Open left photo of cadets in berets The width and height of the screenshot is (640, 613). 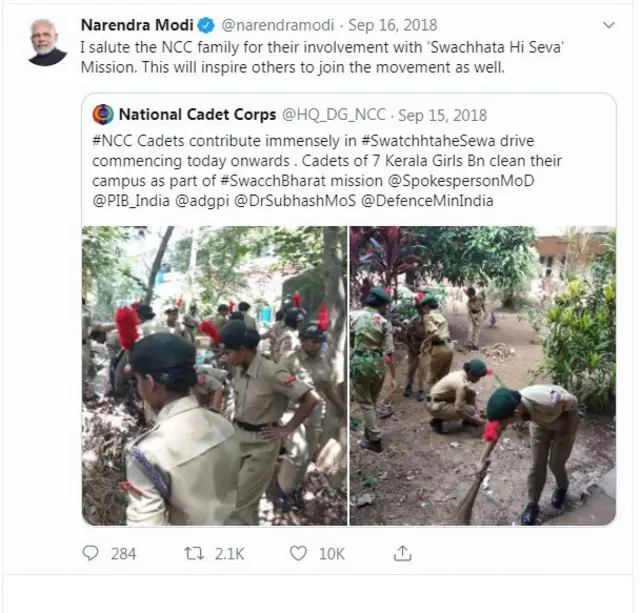coord(214,375)
